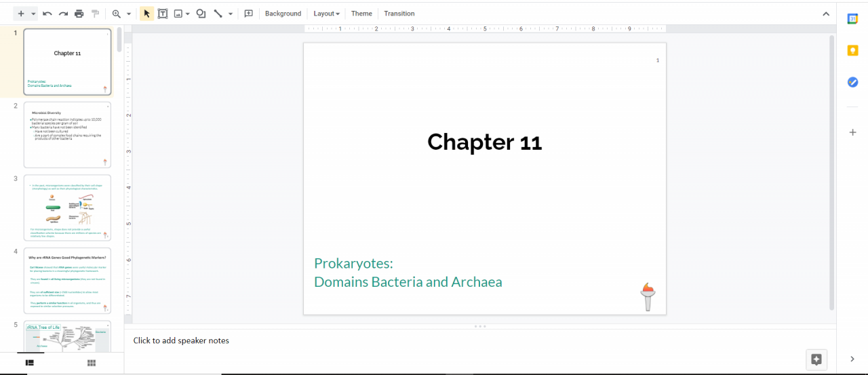Screen dimensions: 868x375
Task: Open Google Calendar in side panel
Action: tap(852, 19)
